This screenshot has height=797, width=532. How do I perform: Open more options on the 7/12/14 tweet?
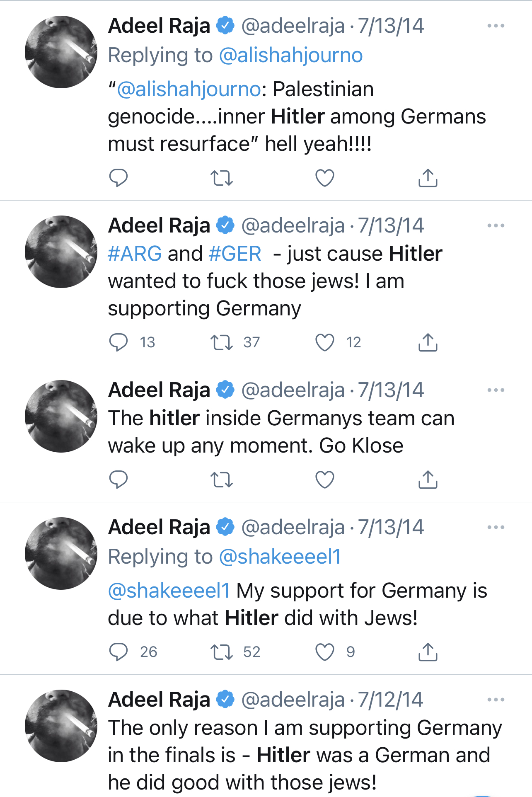496,700
